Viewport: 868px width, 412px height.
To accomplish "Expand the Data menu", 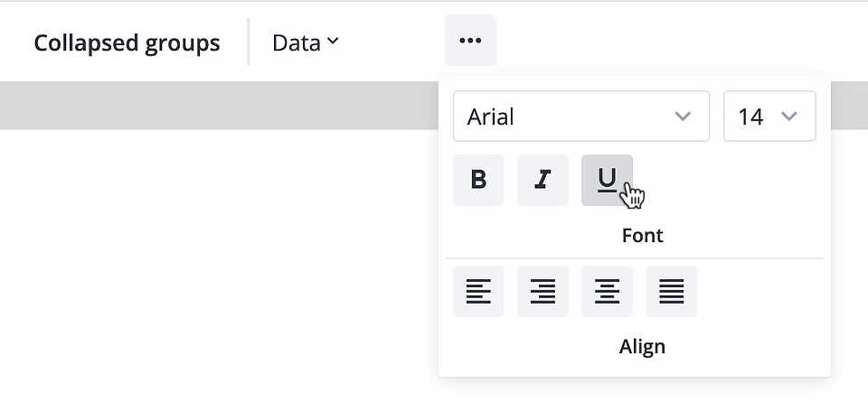I will [x=305, y=42].
